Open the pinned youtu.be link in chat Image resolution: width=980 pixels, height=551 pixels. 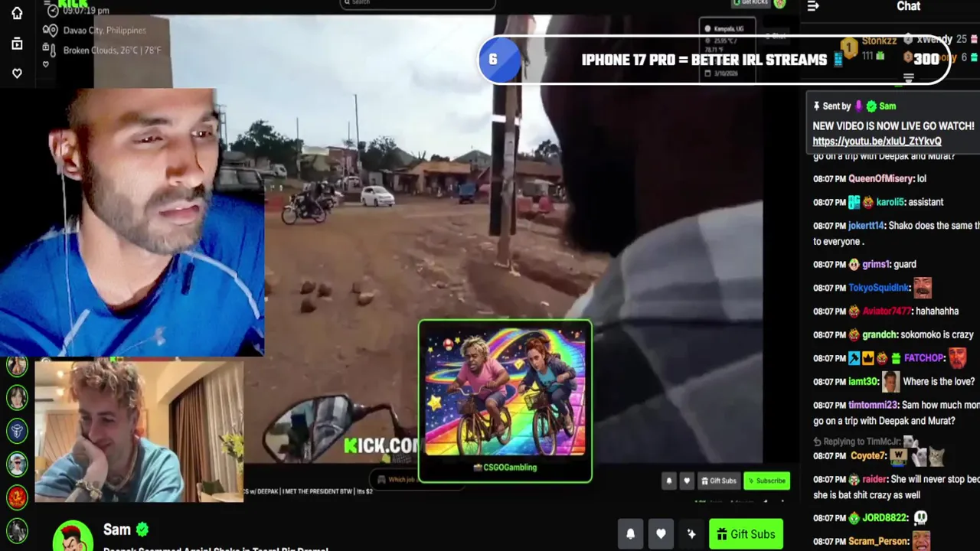click(877, 142)
